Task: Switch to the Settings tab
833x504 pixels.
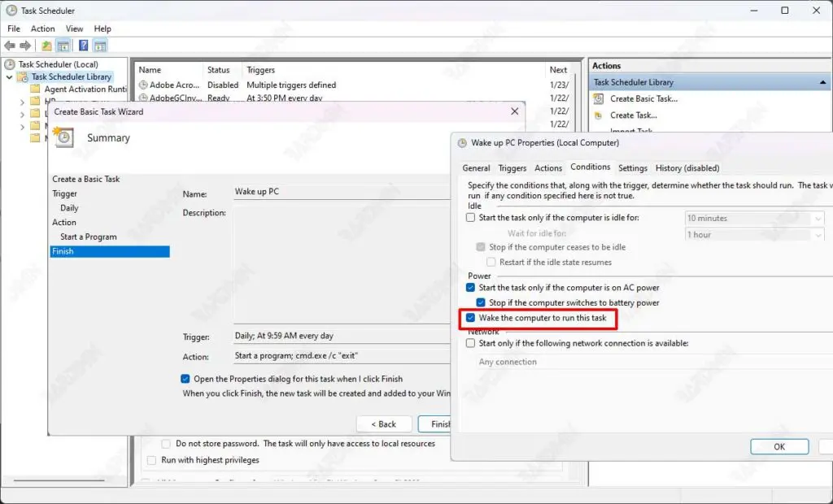Action: pos(633,168)
